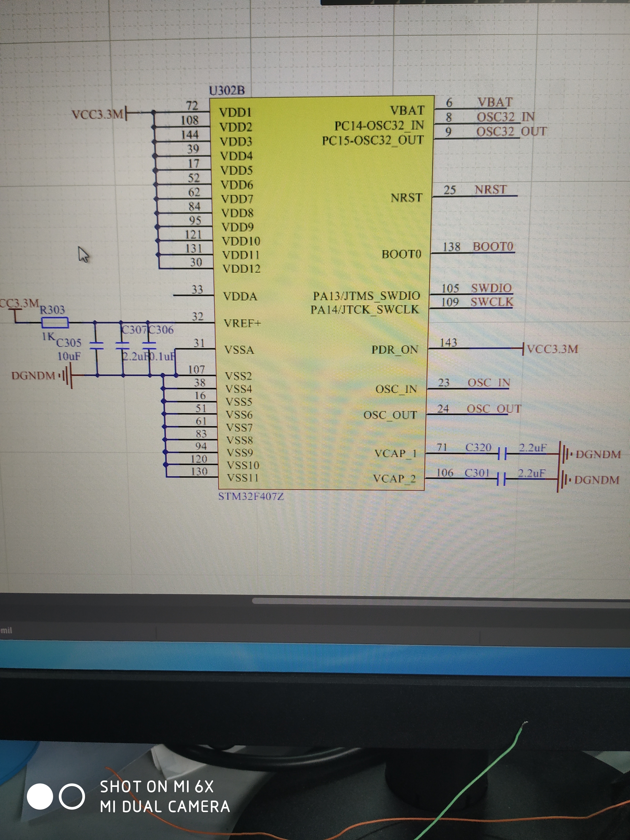
Task: Select capacitor C320 on VCAP_1 line
Action: tap(502, 454)
